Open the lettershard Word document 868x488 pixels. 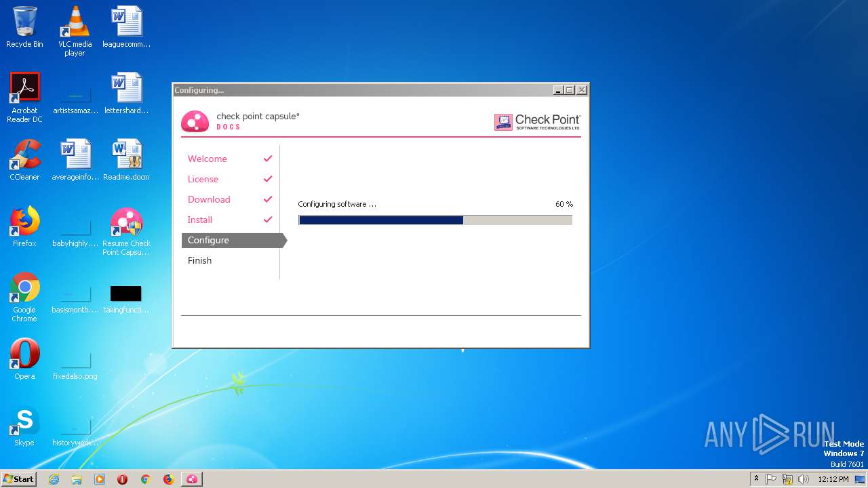[x=126, y=94]
